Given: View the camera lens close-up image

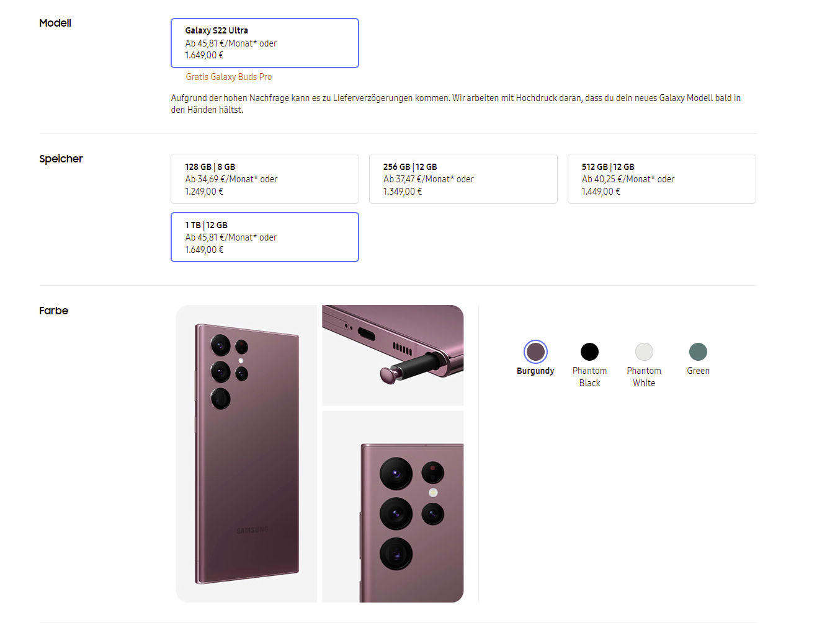Looking at the screenshot, I should pyautogui.click(x=393, y=506).
